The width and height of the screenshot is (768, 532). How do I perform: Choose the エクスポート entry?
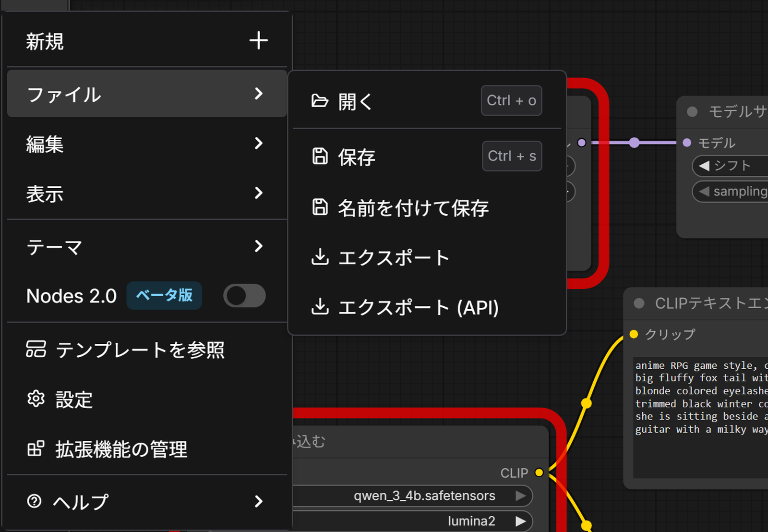[x=427, y=257]
